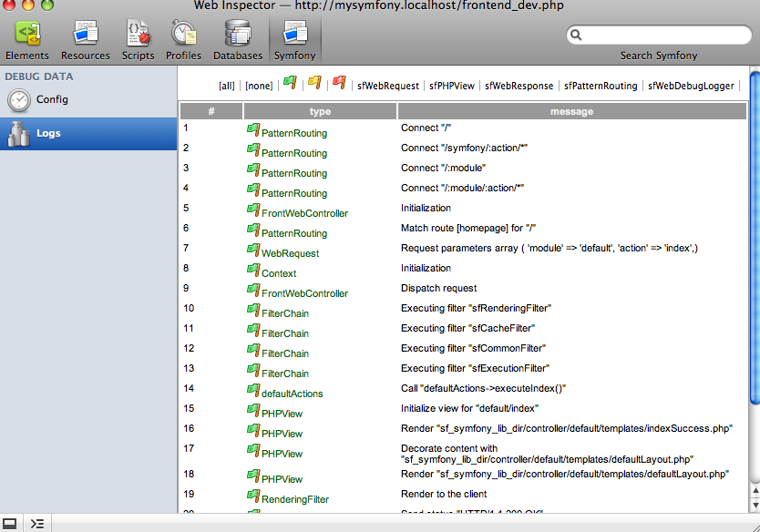Click [all] to show all log messages
Screen dimensions: 760x532
pyautogui.click(x=225, y=84)
